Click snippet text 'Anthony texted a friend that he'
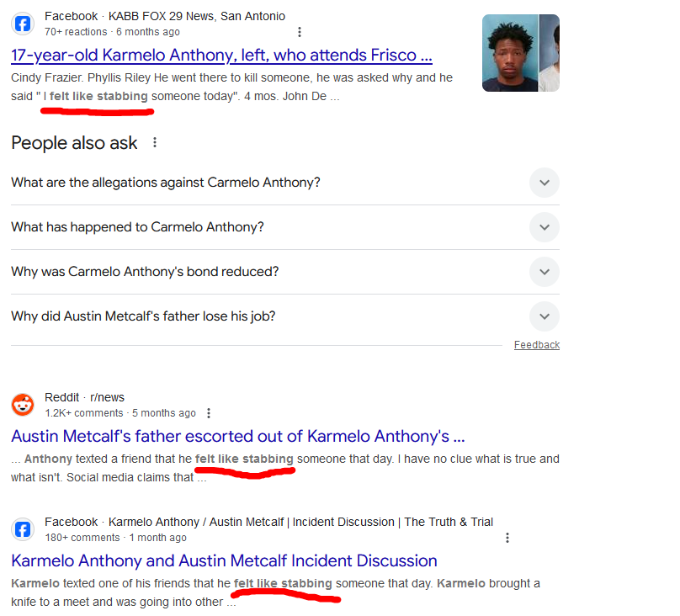The height and width of the screenshot is (616, 680). click(108, 459)
